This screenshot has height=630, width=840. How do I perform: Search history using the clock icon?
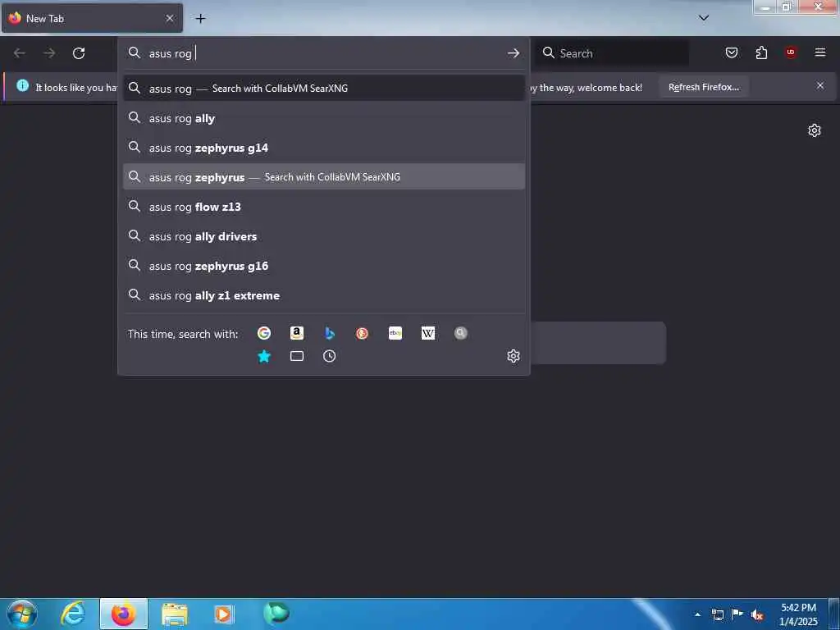(x=330, y=356)
